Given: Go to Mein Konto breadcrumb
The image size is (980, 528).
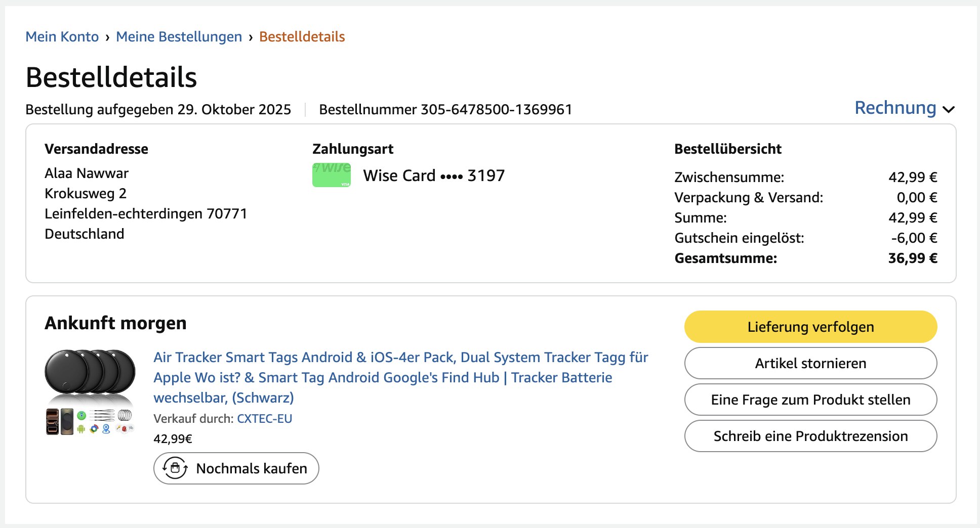Looking at the screenshot, I should click(x=62, y=37).
